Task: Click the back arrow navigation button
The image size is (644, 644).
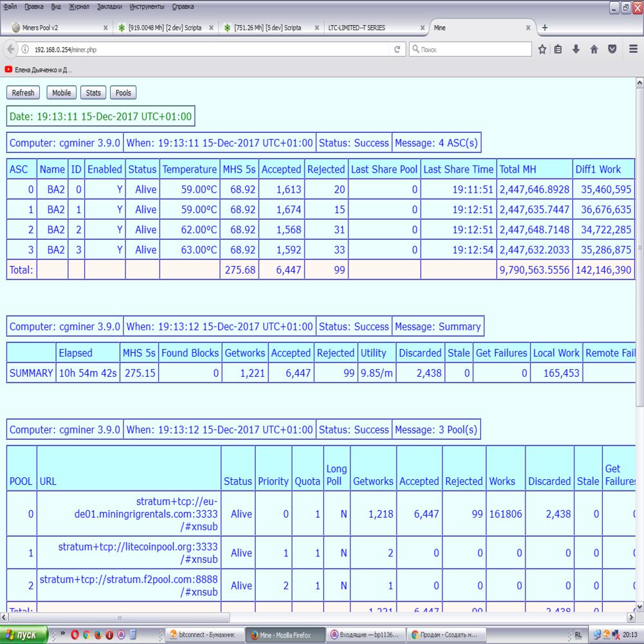Action: pyautogui.click(x=11, y=49)
